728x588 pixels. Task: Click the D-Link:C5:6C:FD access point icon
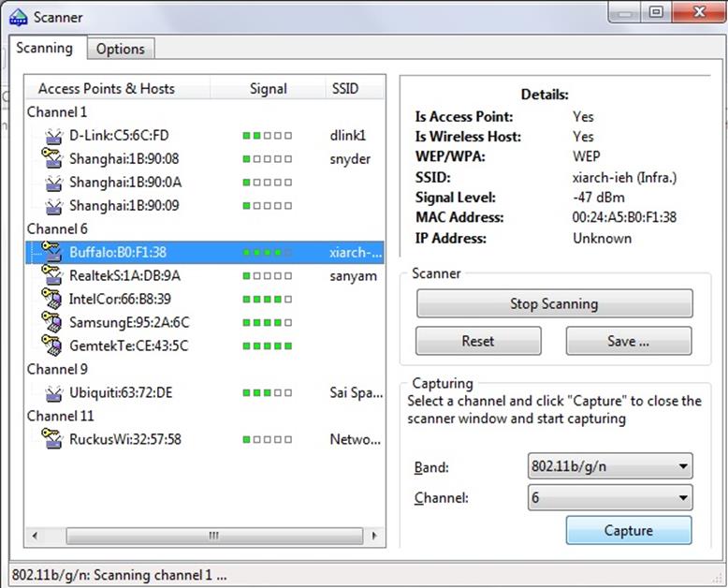pos(53,136)
